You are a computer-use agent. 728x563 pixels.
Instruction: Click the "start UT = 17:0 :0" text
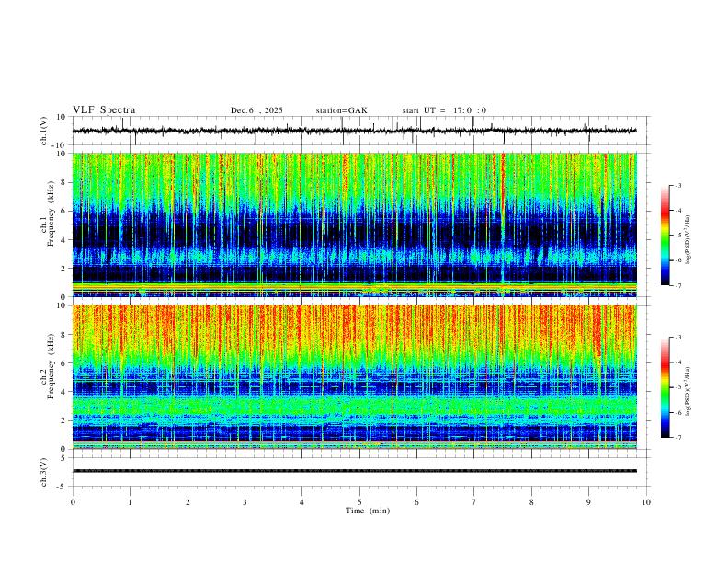[x=444, y=110]
